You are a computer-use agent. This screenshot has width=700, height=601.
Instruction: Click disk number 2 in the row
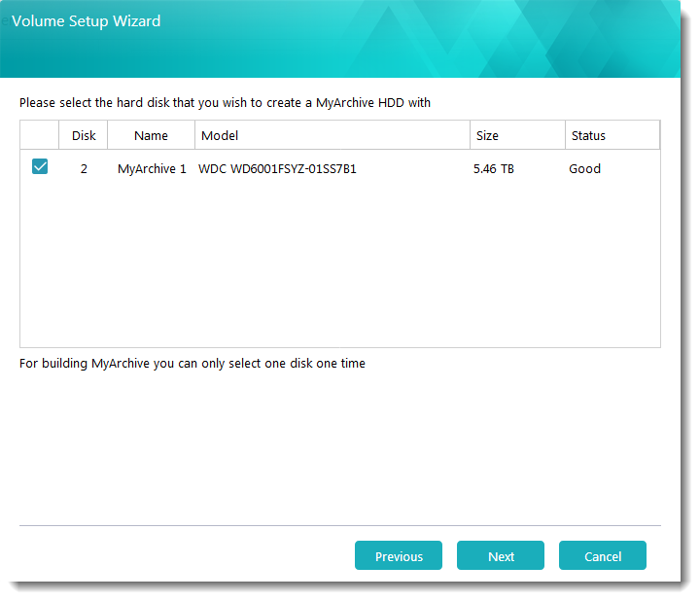(84, 169)
